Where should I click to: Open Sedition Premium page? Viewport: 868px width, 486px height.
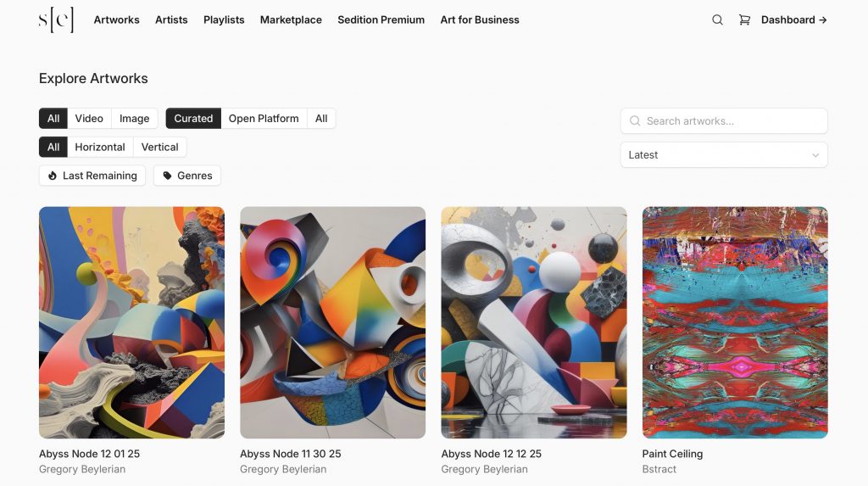pos(381,20)
